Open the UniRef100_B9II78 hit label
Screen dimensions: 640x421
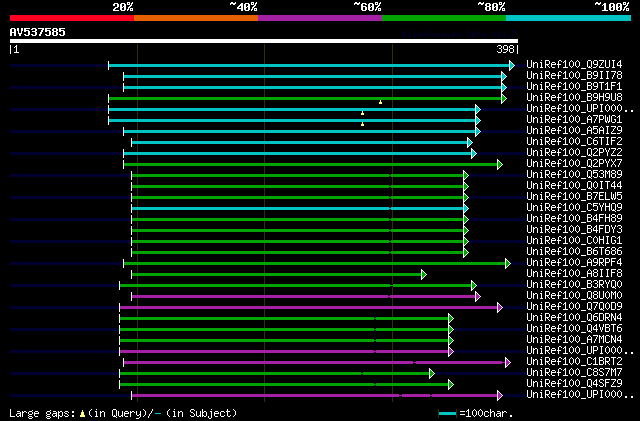574,76
